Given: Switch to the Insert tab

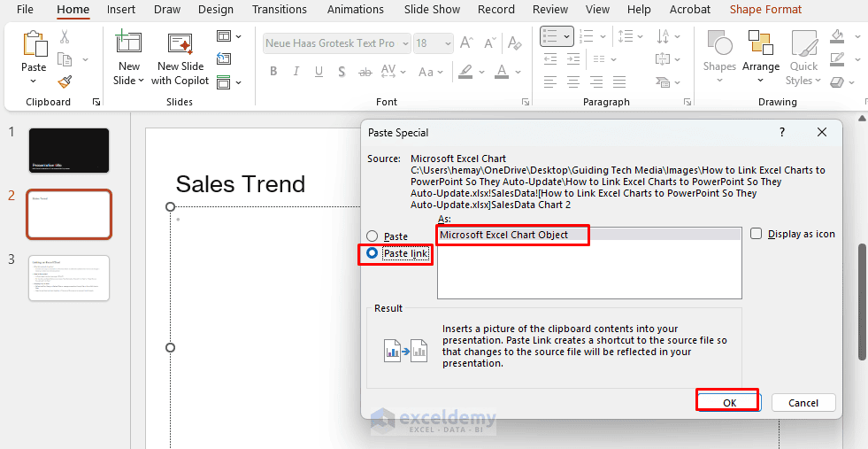Looking at the screenshot, I should [x=120, y=10].
